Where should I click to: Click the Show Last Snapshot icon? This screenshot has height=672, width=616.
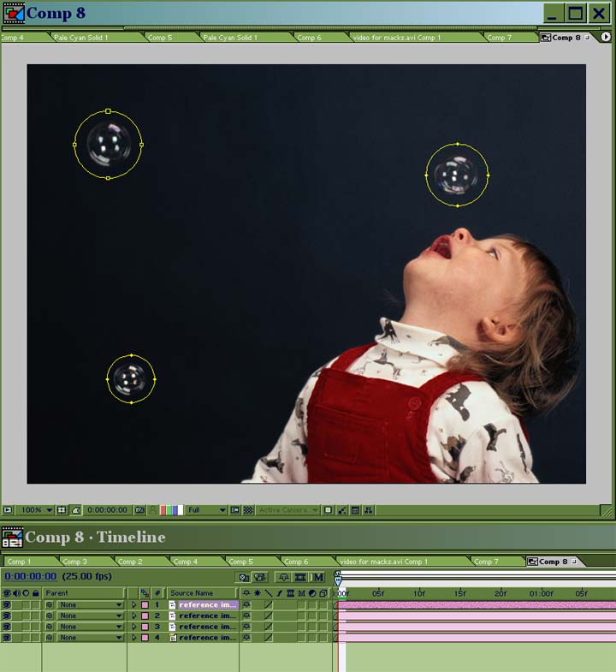click(x=153, y=510)
